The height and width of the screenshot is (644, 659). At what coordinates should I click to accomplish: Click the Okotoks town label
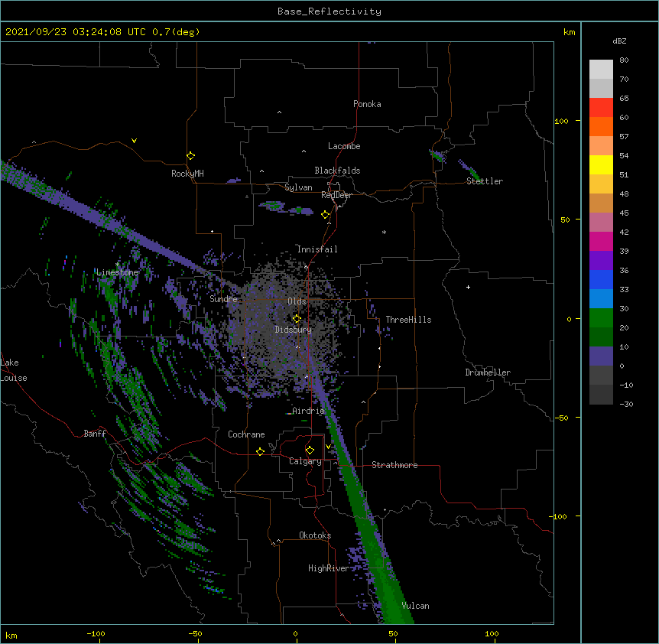(x=315, y=535)
